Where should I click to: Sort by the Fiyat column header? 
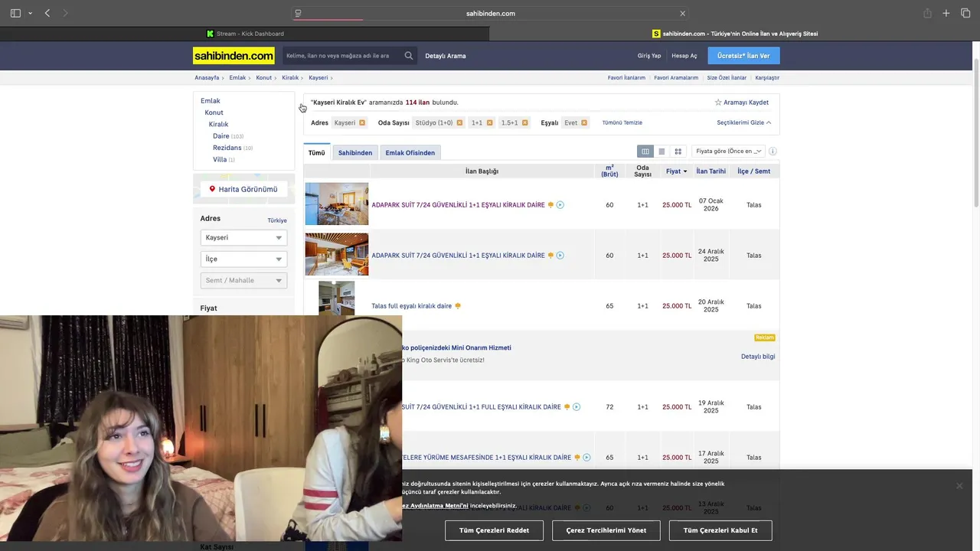(676, 171)
